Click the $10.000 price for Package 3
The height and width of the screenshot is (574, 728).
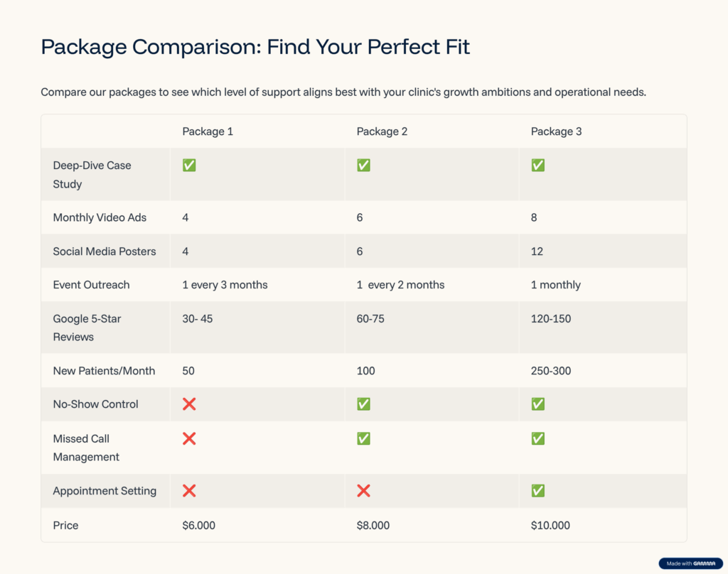550,525
